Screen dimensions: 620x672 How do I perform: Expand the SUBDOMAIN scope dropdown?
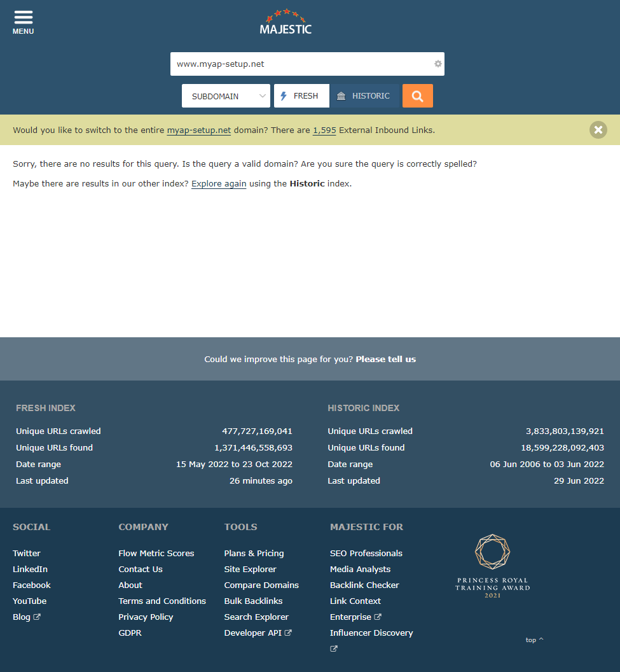pyautogui.click(x=226, y=96)
